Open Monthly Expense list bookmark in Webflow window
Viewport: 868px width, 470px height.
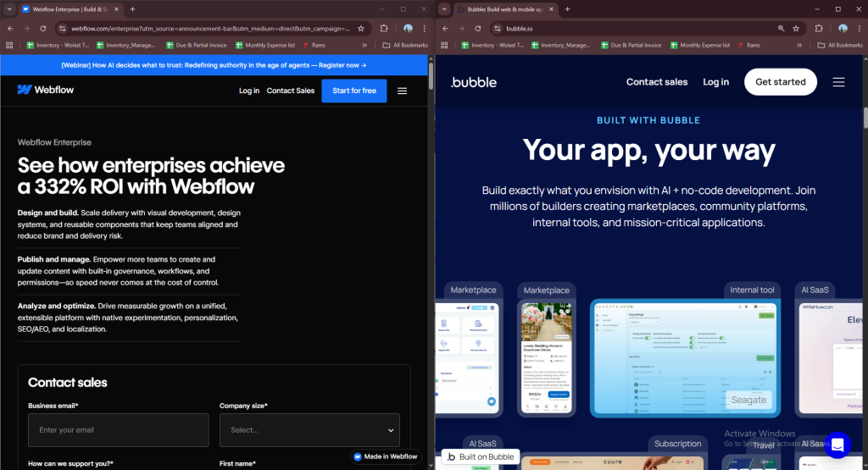point(265,46)
